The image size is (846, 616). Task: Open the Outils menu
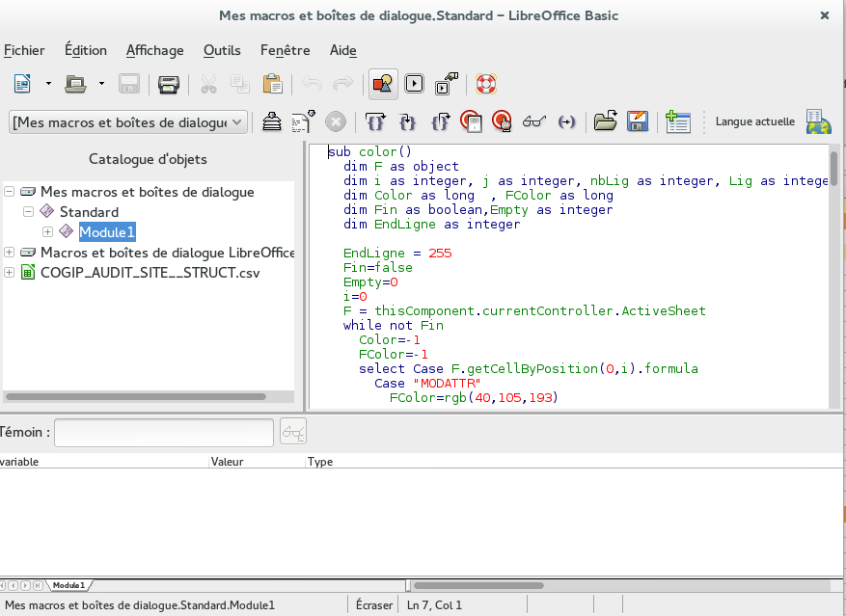pos(222,50)
